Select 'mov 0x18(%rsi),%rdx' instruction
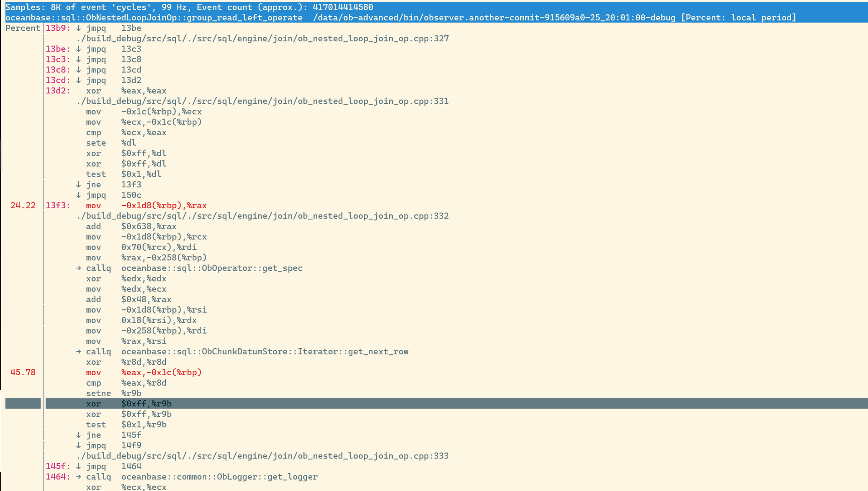 coord(141,320)
